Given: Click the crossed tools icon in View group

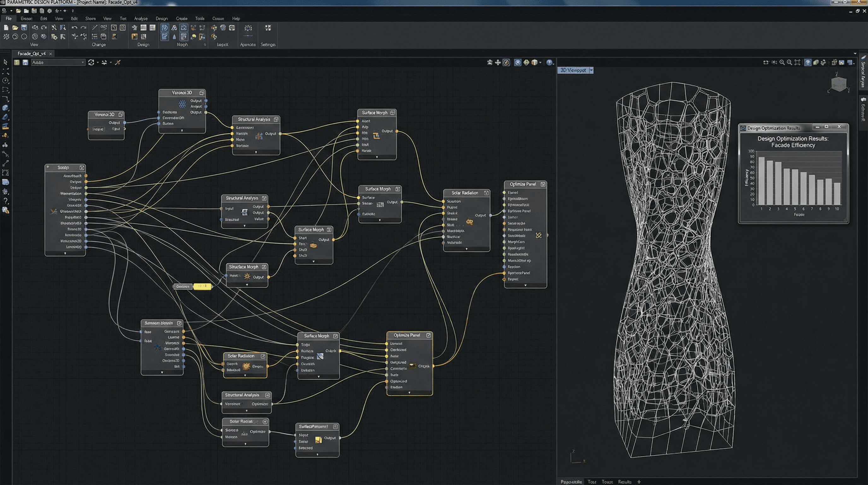Looking at the screenshot, I should click(54, 28).
